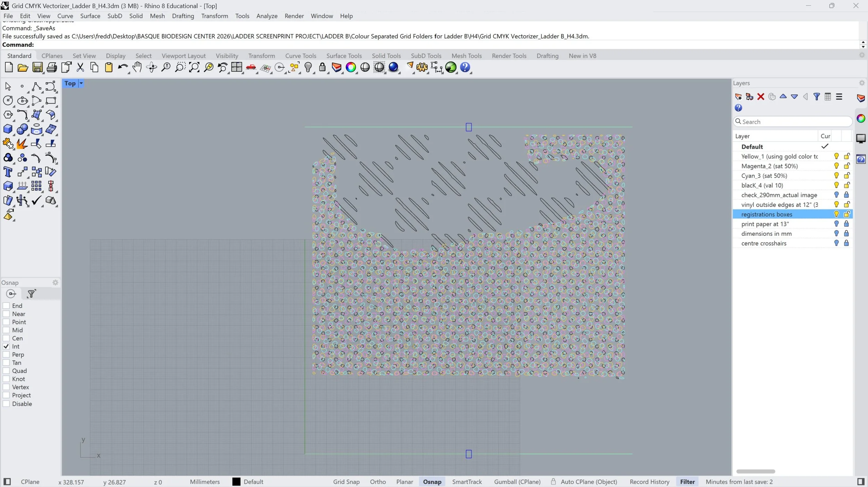The width and height of the screenshot is (868, 487).
Task: Uncheck the Int osnap checkbox
Action: [6, 347]
